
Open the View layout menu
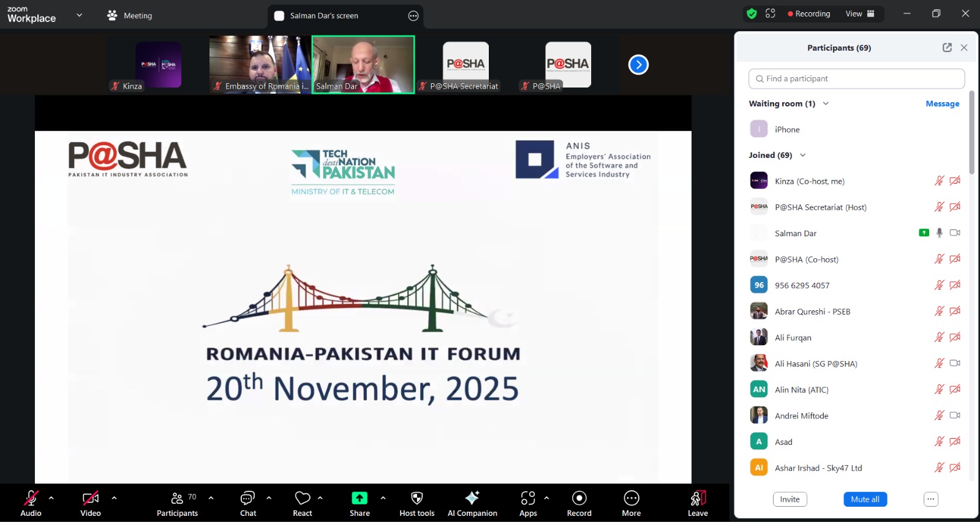point(860,13)
